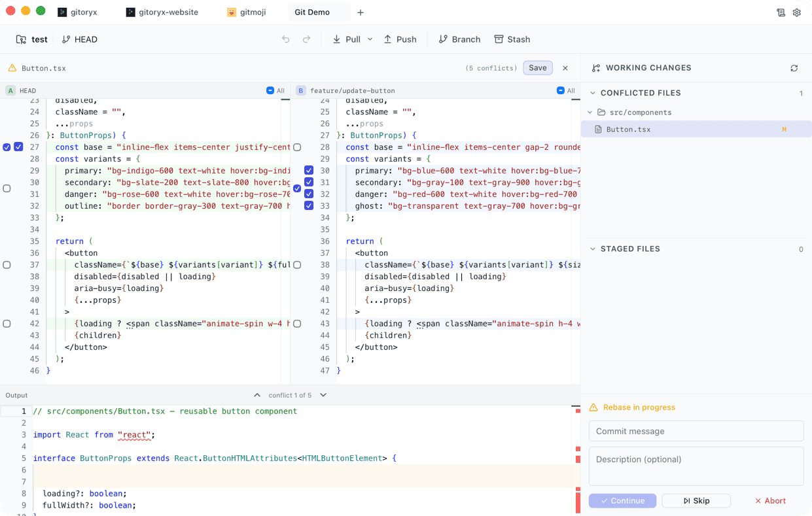Screen dimensions: 812x516
Task: Uncheck the feature pane checkbox on line 33
Action: 309,206
